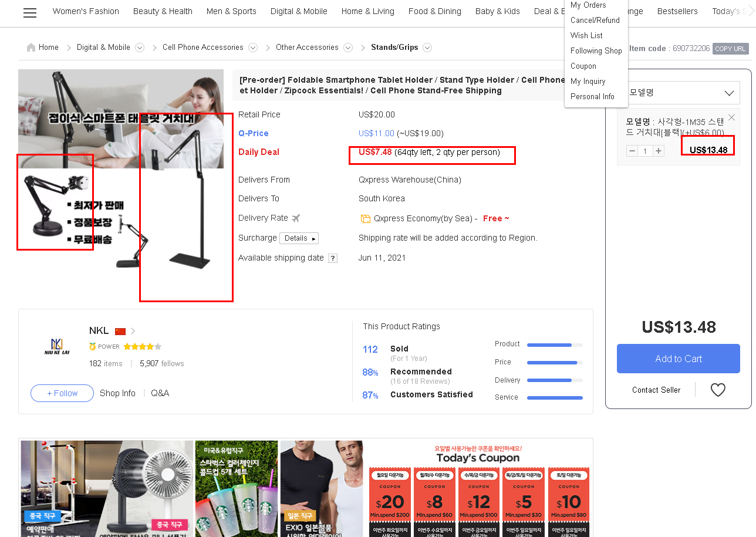
Task: Expand the Cell Phone Accessories breadcrumb dropdown
Action: tap(253, 48)
